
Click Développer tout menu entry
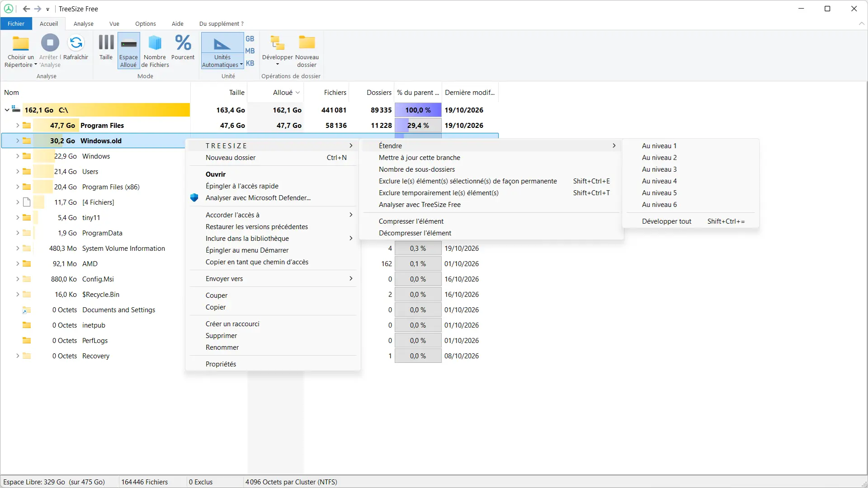[690, 221]
